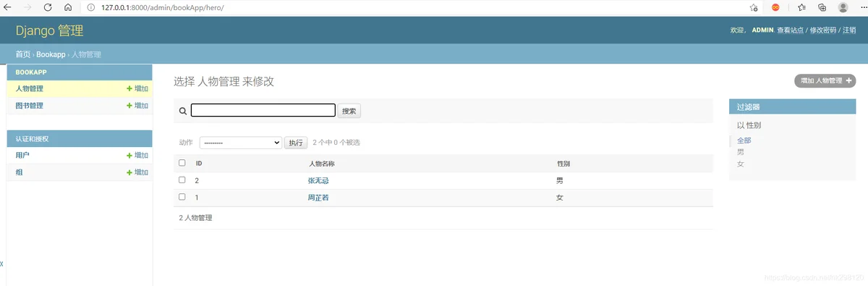
Task: Click the browser reload icon
Action: (48, 7)
